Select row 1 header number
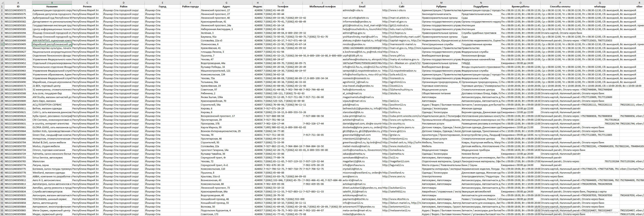644x216 pixels. 2,6
